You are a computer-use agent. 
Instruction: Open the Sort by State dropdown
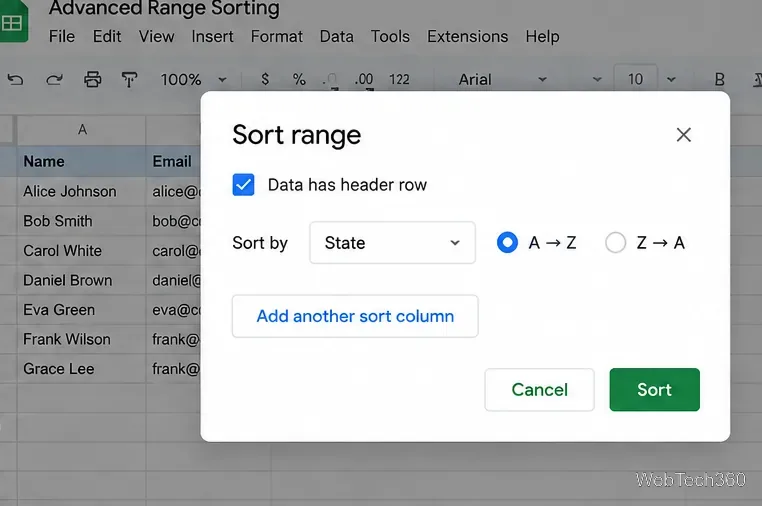(x=392, y=243)
